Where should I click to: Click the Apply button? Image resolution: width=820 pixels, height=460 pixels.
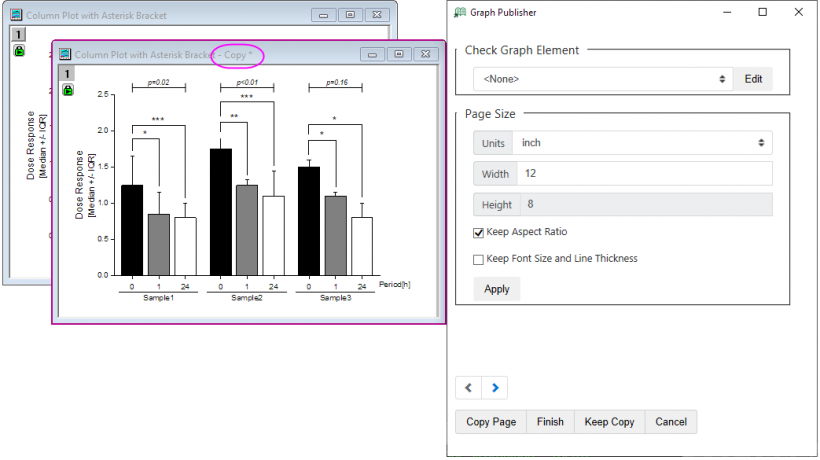[497, 289]
